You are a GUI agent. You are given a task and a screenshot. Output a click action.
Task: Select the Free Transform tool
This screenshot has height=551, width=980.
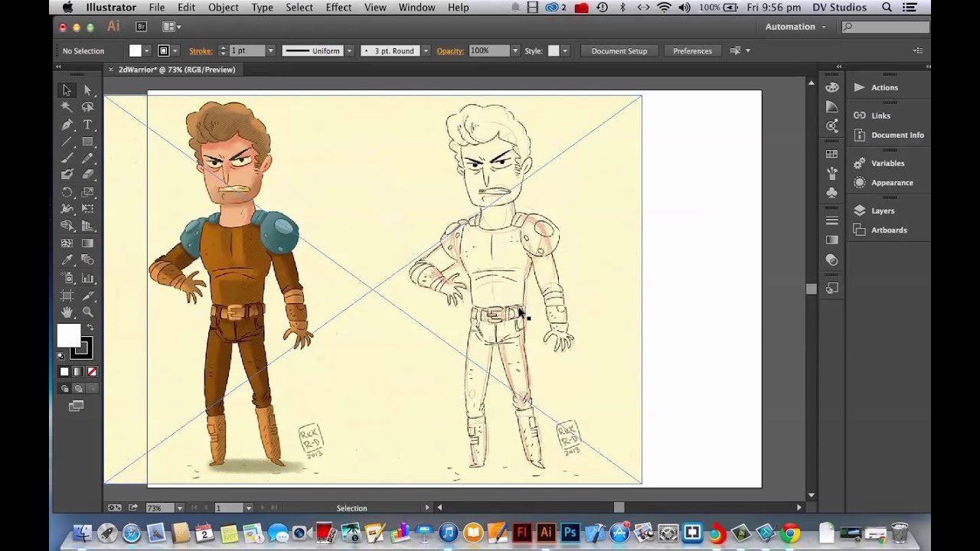[x=87, y=208]
